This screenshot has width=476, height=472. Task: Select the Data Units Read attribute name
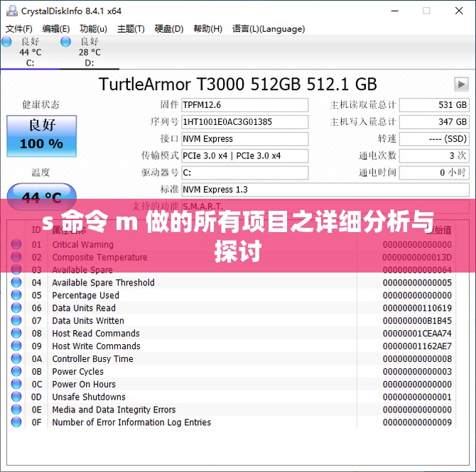pyautogui.click(x=84, y=308)
